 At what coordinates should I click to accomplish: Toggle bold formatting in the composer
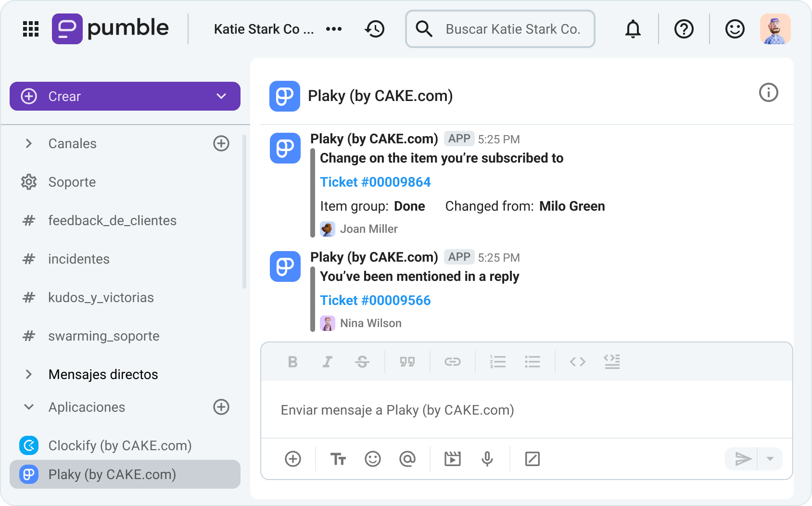coord(292,362)
